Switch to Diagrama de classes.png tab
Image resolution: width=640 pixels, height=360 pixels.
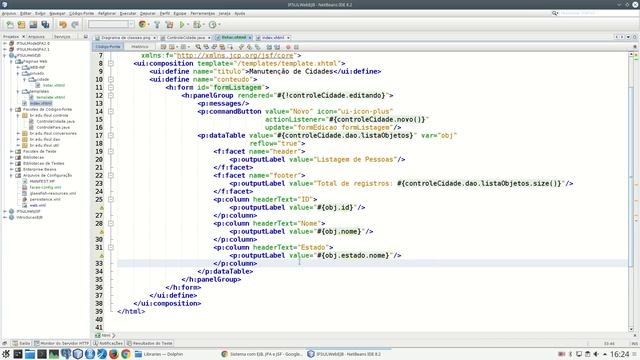pos(126,38)
